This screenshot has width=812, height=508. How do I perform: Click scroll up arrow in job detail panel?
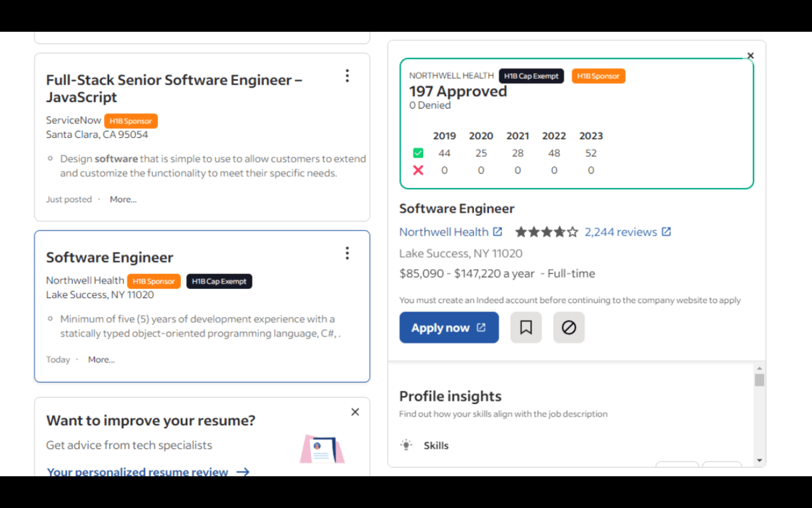tap(759, 368)
